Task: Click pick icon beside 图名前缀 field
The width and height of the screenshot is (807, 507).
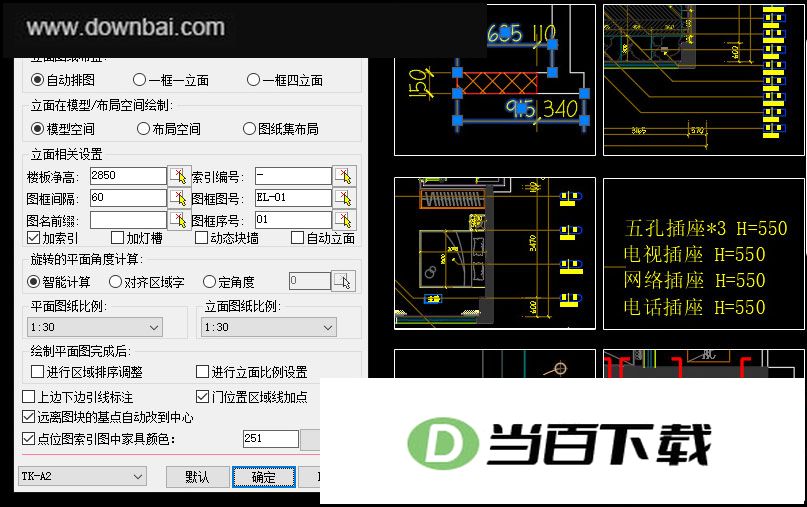Action: click(179, 220)
